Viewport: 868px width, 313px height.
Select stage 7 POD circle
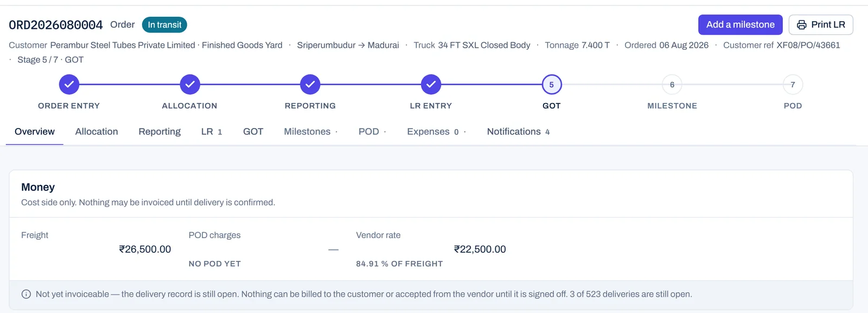793,85
